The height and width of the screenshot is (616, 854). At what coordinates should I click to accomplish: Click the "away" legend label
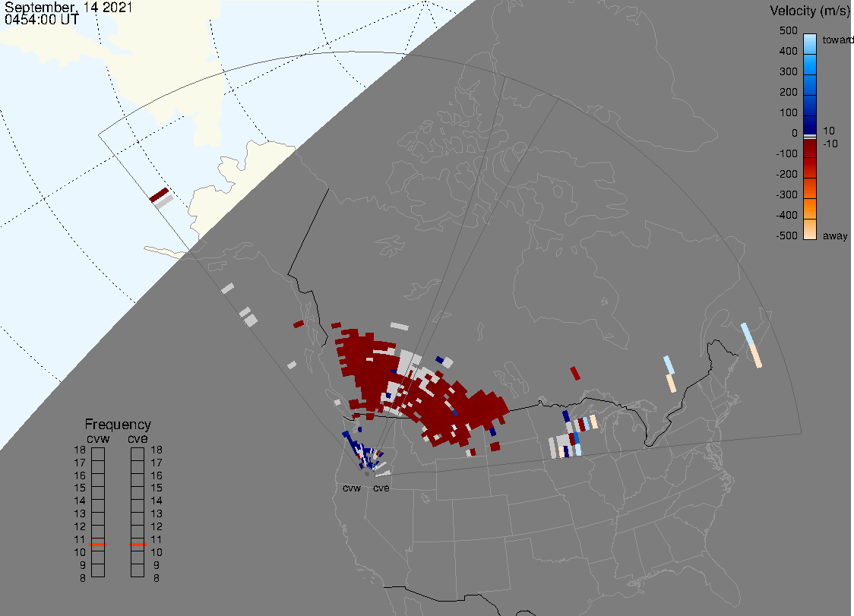835,236
